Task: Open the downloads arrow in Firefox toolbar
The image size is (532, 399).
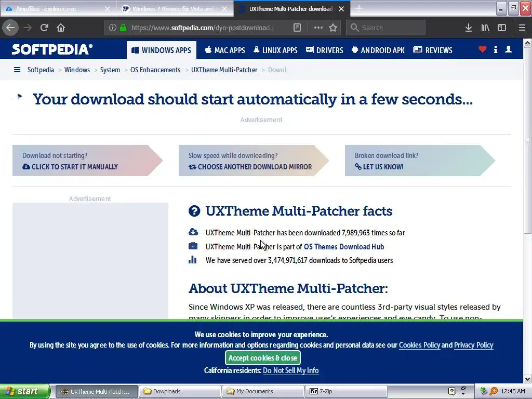Action: pos(469,28)
